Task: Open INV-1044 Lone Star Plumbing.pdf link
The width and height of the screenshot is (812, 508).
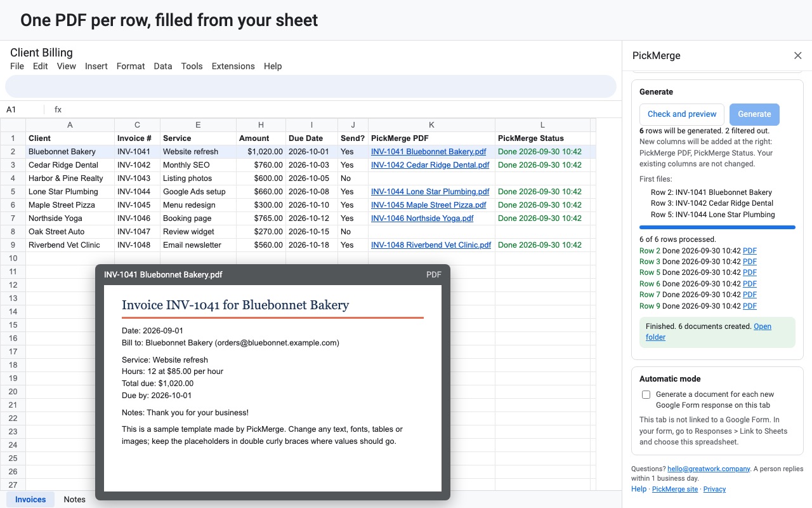Action: tap(430, 192)
